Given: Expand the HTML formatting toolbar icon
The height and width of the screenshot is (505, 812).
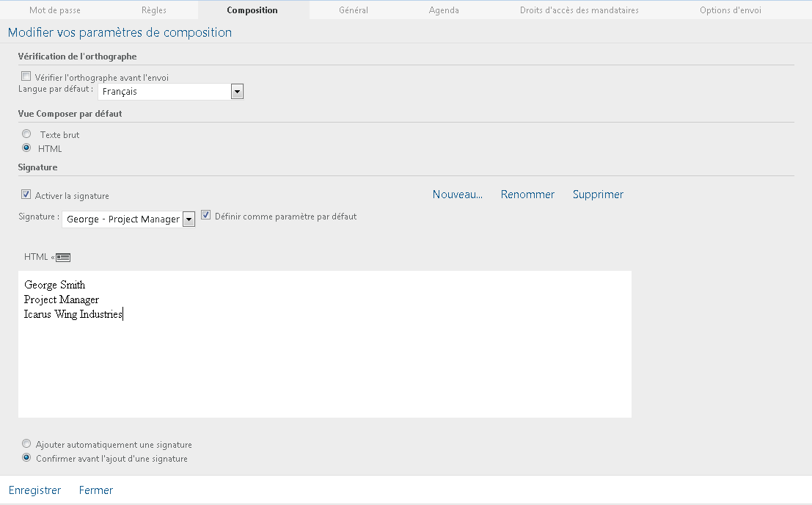Looking at the screenshot, I should pos(62,257).
